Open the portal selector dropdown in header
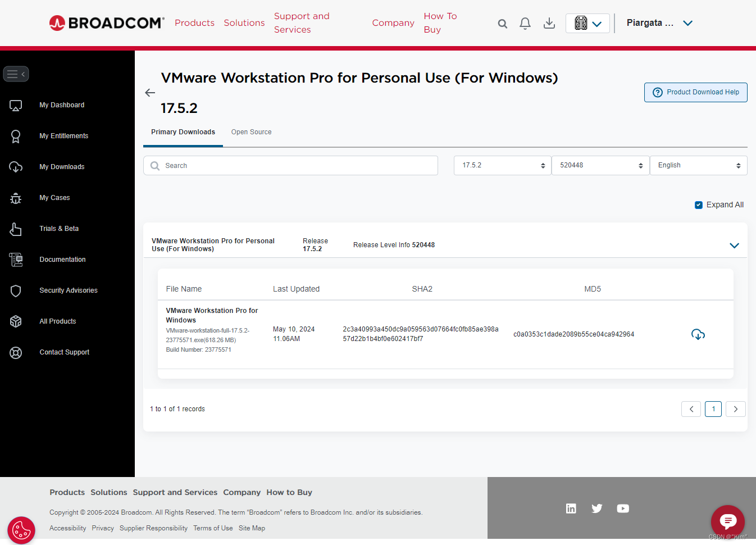 tap(588, 24)
